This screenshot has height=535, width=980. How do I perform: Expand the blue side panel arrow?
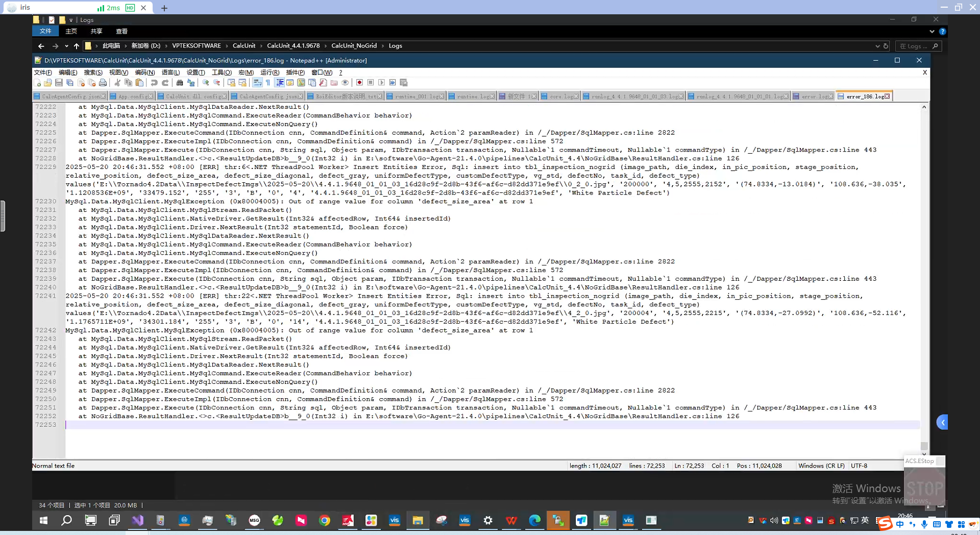tap(943, 422)
